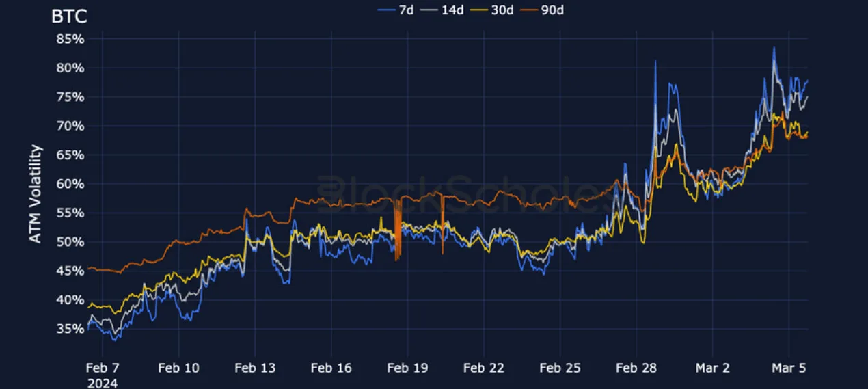Click the Feb 25 date label
868x389 pixels.
[560, 368]
